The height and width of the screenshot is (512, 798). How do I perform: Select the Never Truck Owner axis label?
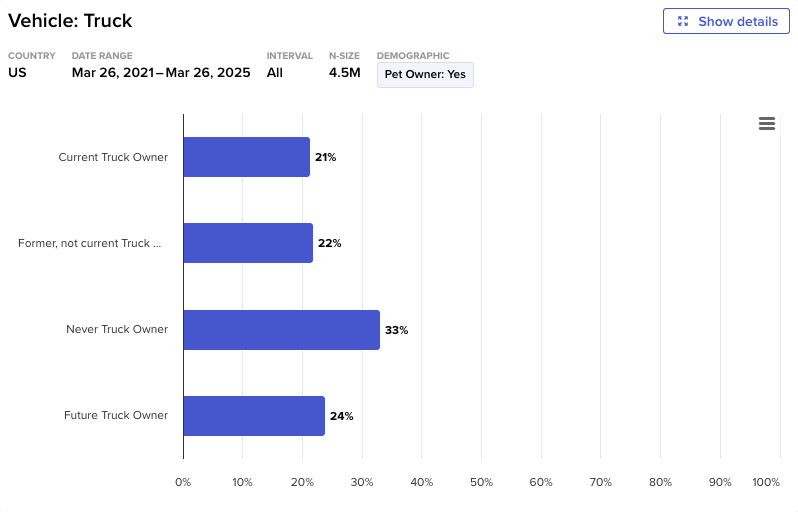[117, 329]
